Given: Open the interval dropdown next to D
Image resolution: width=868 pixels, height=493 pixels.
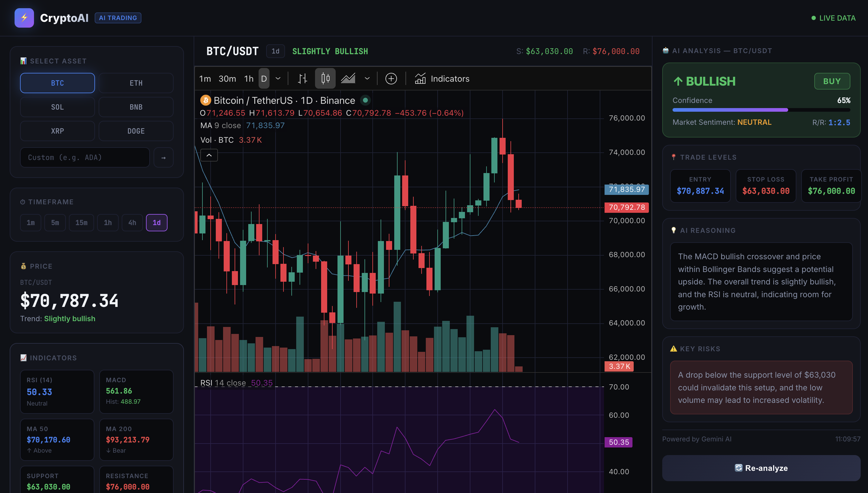Looking at the screenshot, I should [x=277, y=78].
